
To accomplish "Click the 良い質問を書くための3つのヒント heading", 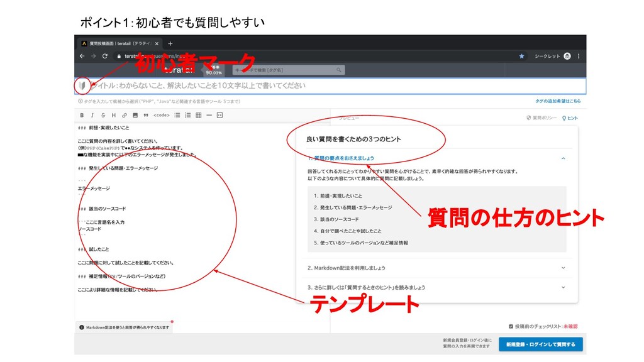I will [x=353, y=139].
